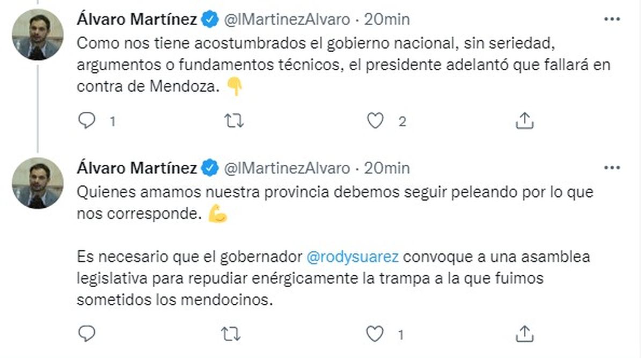Screen dimensions: 644x358
Task: Like the second tweet with 1 like
Action: click(375, 334)
